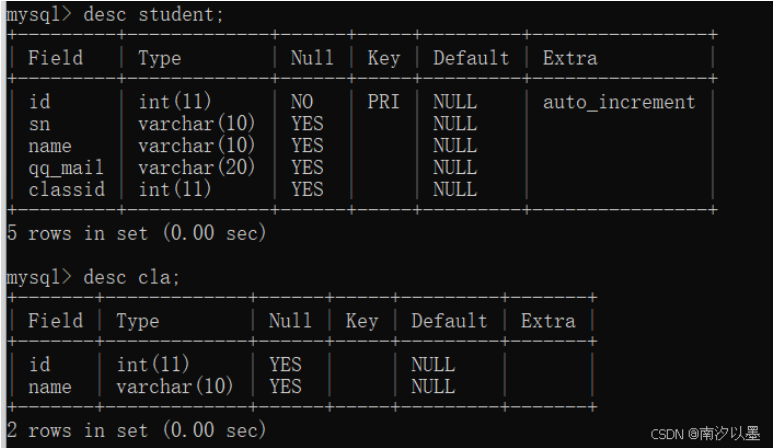
Task: Select the qq_mail field name
Action: point(65,168)
